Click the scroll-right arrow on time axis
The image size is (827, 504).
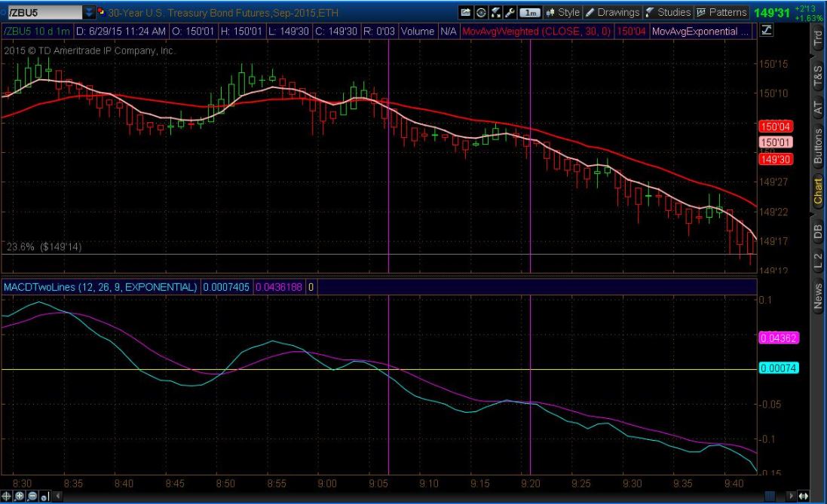point(790,496)
